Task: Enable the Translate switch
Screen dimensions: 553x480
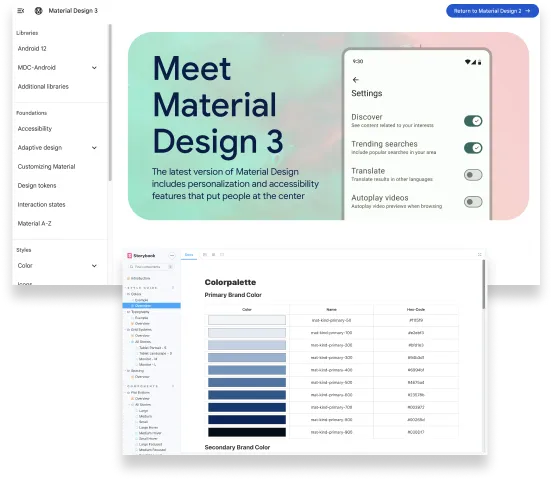Action: tap(473, 175)
